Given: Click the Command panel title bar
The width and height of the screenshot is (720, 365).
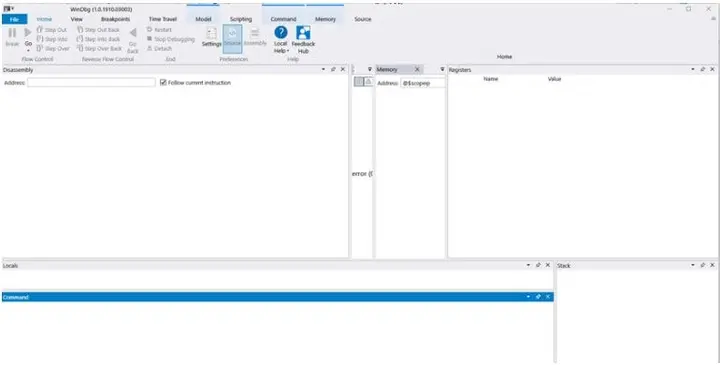Looking at the screenshot, I should [277, 297].
